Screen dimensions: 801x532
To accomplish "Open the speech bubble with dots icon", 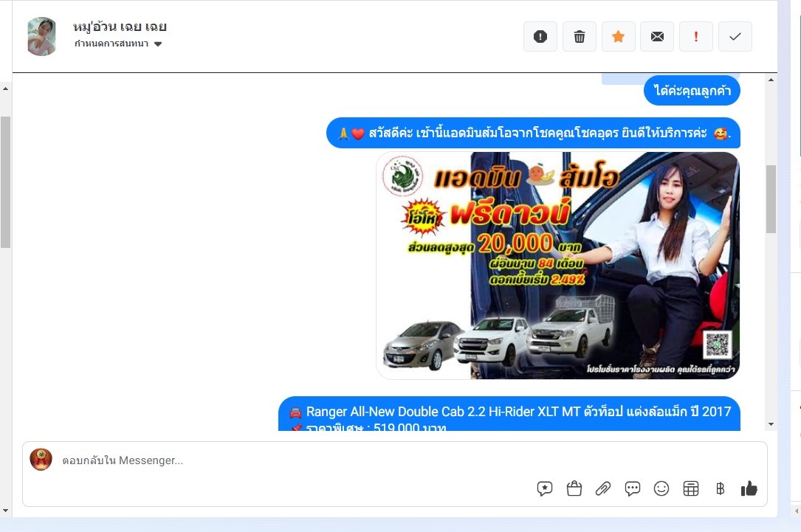I will coord(633,488).
